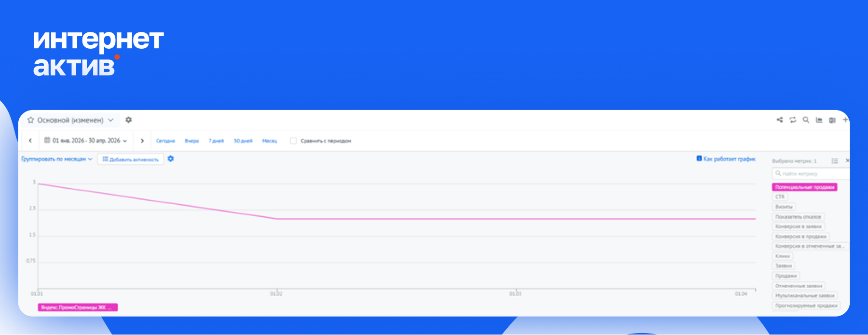Toggle the Показатель отказов metric
This screenshot has width=868, height=335.
pos(798,217)
